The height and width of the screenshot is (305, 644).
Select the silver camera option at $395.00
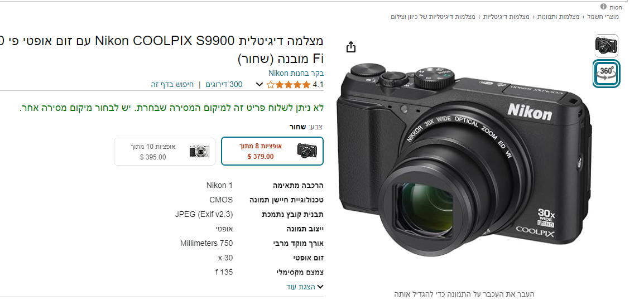(165, 152)
